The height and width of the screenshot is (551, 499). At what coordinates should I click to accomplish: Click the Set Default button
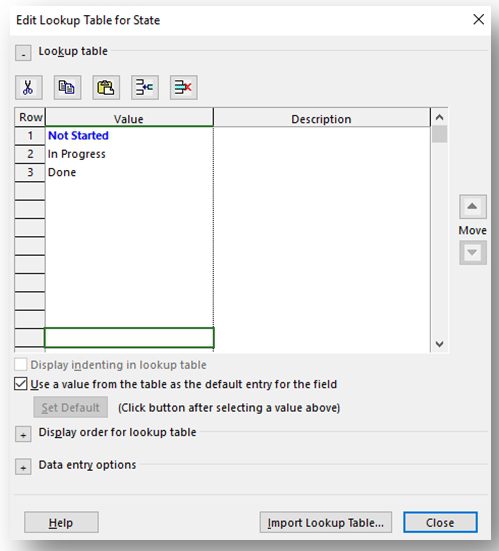pos(71,407)
